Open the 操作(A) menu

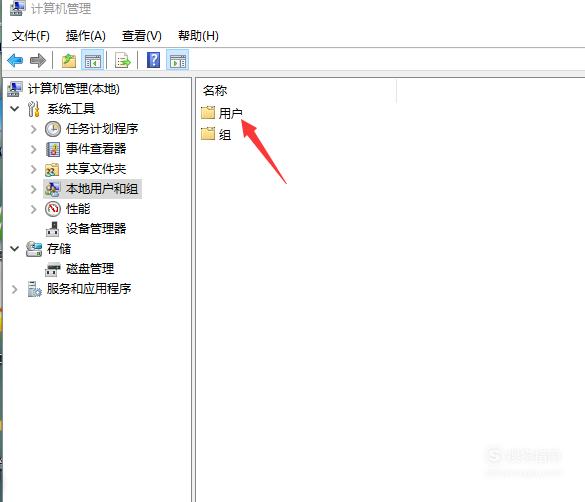86,36
